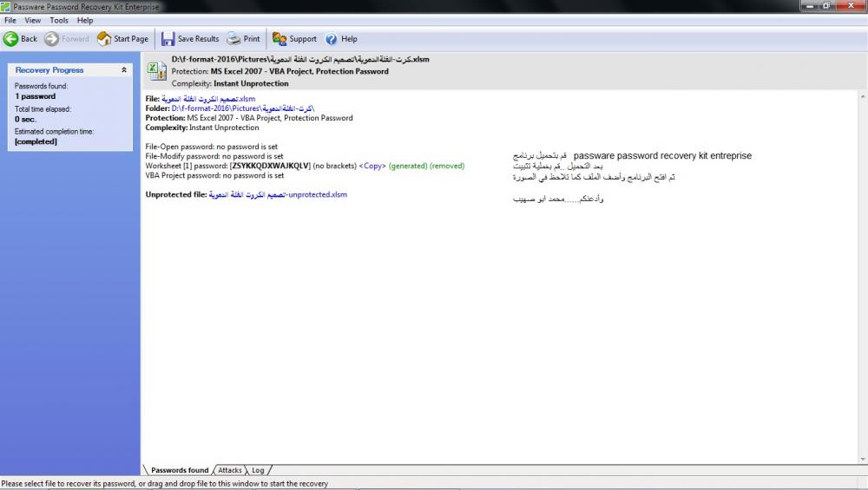
Task: Click the '0 sec.' elapsed time value
Action: click(25, 120)
